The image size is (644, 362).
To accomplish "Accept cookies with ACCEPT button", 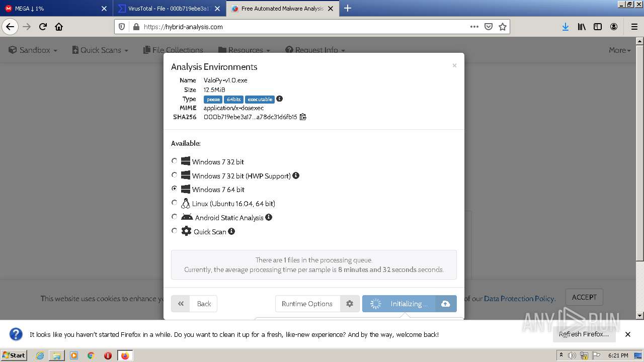I will [x=584, y=297].
